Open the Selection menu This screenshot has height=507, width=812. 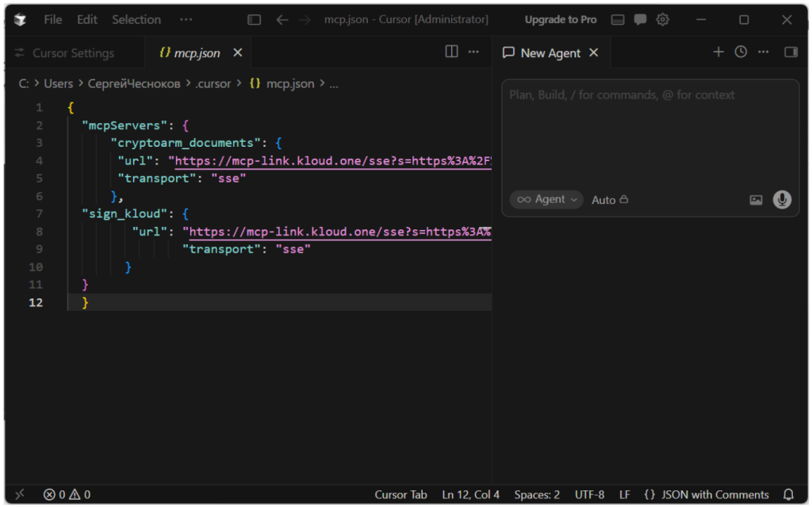136,20
